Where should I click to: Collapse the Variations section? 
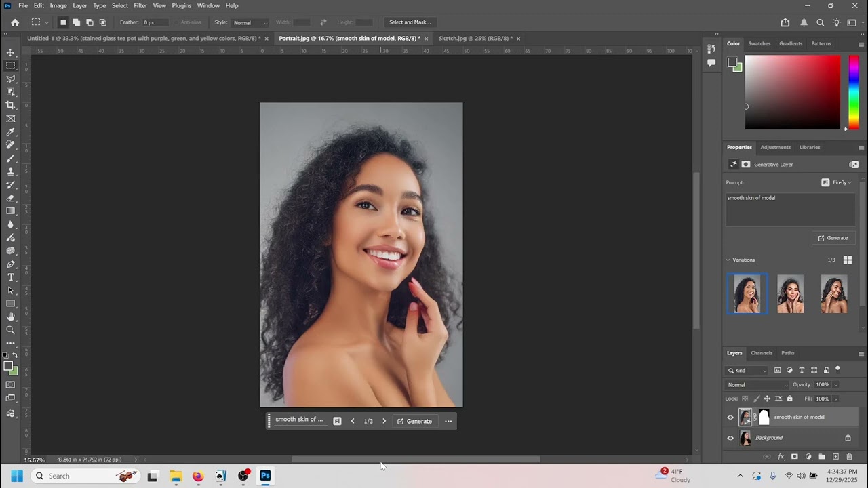tap(728, 260)
